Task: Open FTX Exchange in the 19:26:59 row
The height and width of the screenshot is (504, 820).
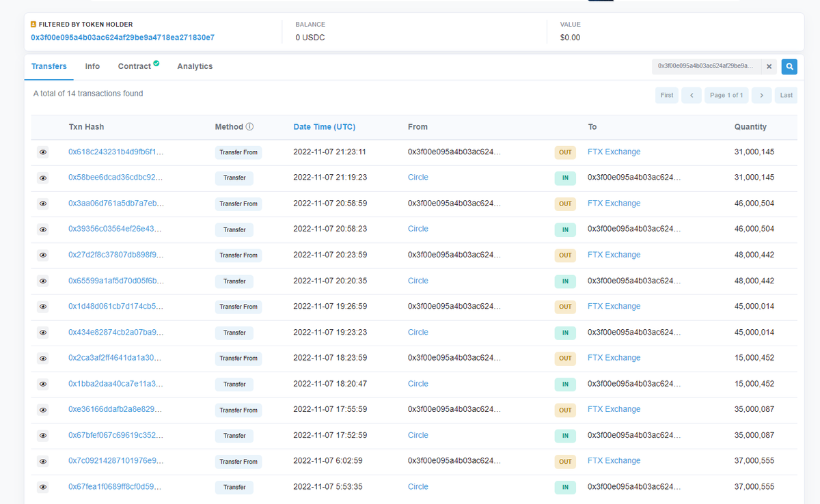Action: pos(614,307)
